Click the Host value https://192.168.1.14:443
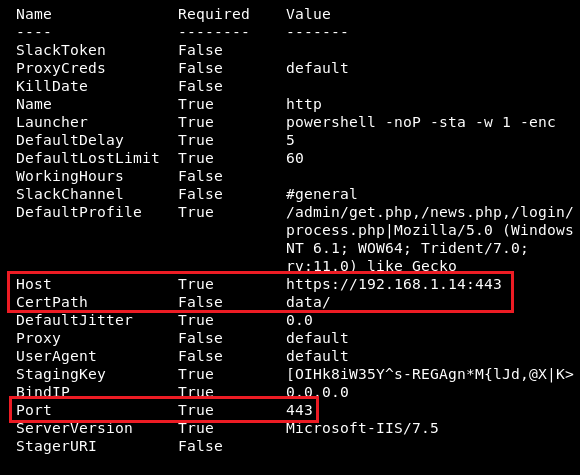Image resolution: width=580 pixels, height=475 pixels. pos(394,284)
